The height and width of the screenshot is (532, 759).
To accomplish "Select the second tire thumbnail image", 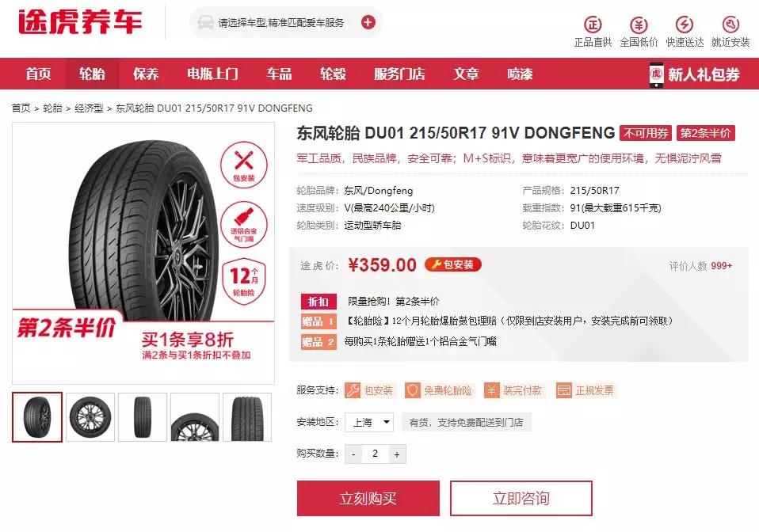I will pos(90,417).
